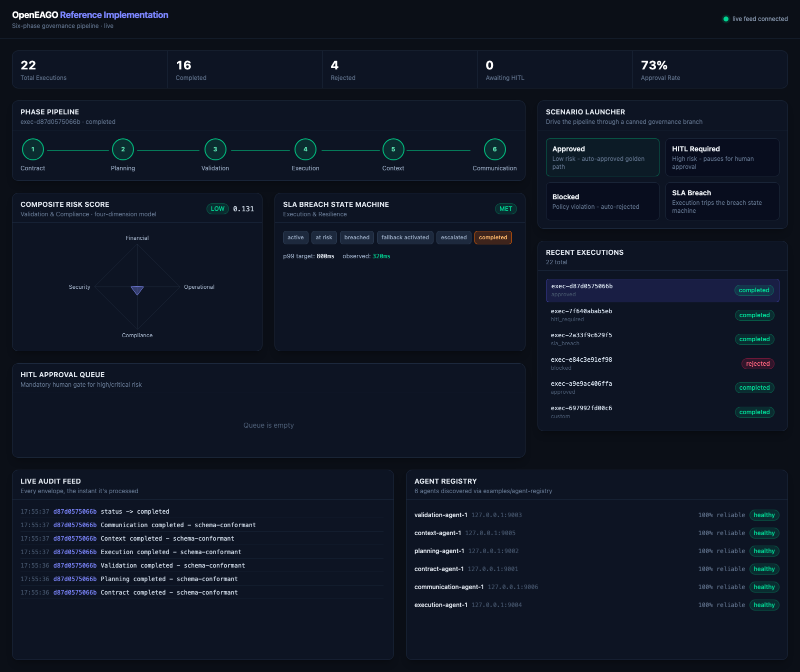The width and height of the screenshot is (800, 672).
Task: Launch the Approved low risk scenario
Action: 602,157
